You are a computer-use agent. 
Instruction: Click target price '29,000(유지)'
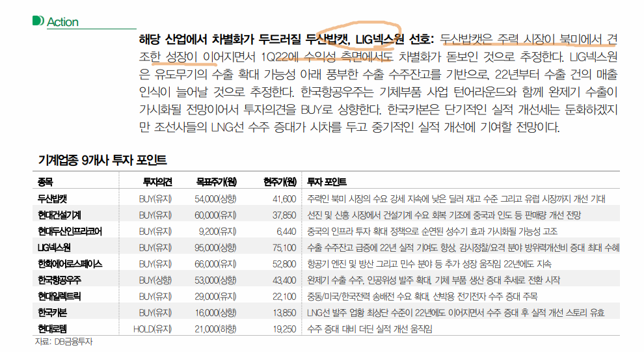[x=215, y=296]
